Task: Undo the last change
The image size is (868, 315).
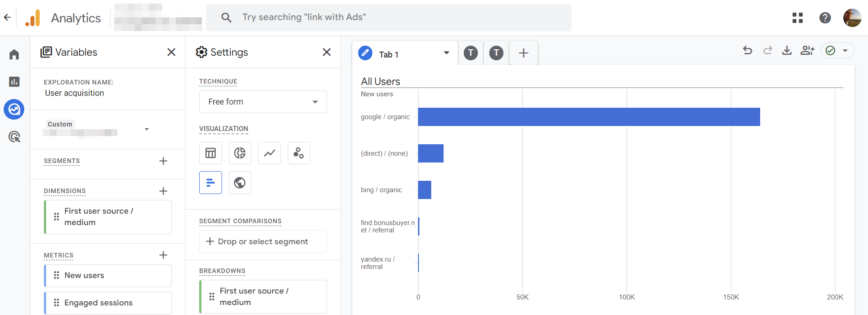Action: coord(747,50)
